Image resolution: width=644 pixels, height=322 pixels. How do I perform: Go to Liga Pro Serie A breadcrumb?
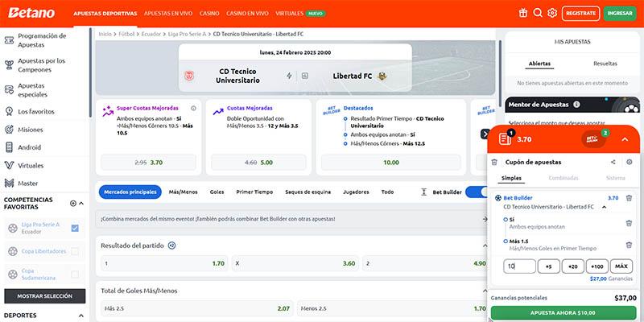pyautogui.click(x=187, y=34)
